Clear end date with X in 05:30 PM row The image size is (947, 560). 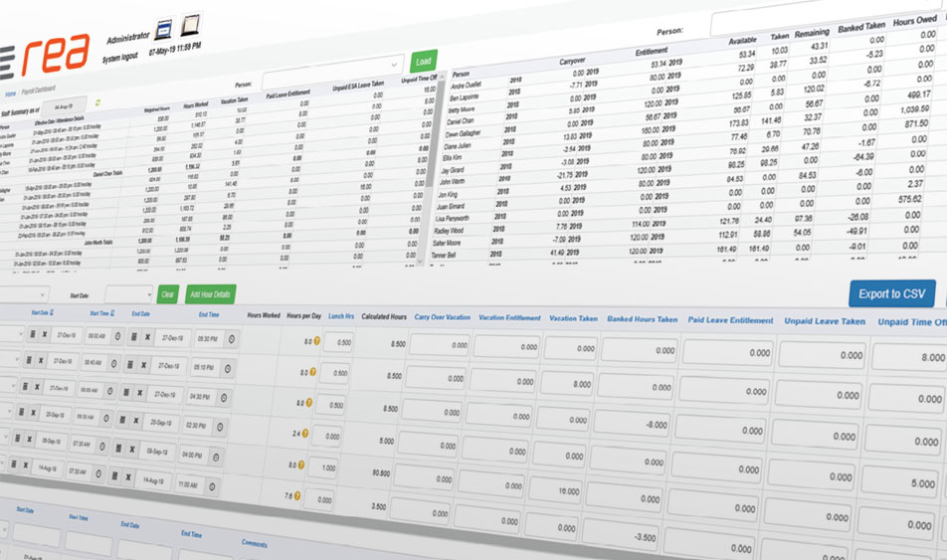(x=147, y=338)
